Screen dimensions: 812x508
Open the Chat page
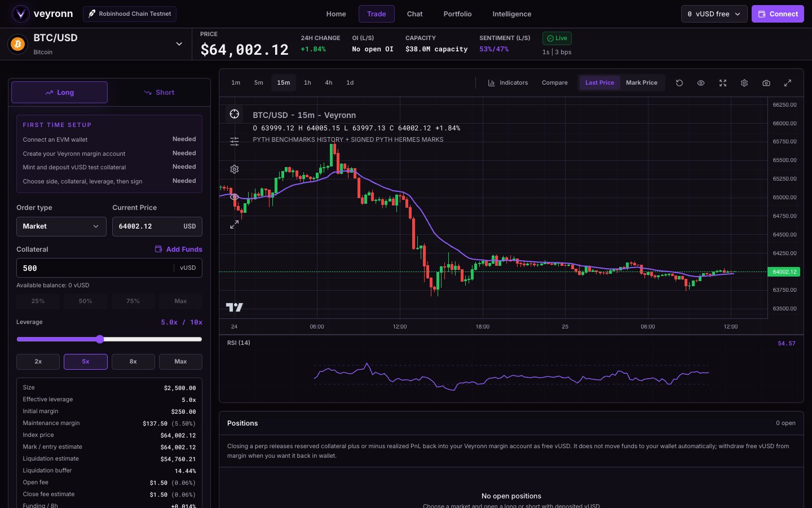pos(415,14)
